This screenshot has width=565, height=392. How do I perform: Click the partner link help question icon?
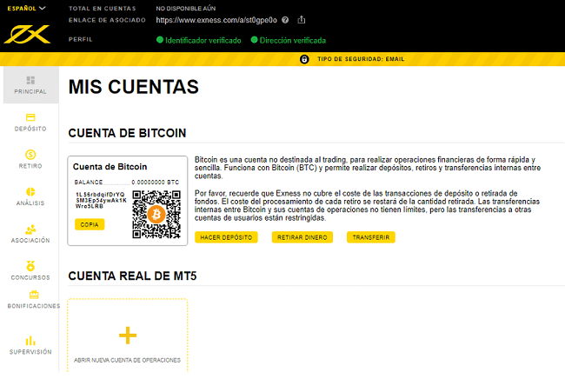(285, 20)
